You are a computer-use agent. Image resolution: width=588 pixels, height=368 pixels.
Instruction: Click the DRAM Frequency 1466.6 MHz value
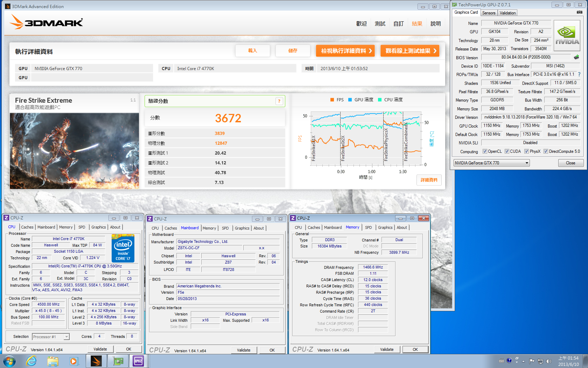point(373,267)
